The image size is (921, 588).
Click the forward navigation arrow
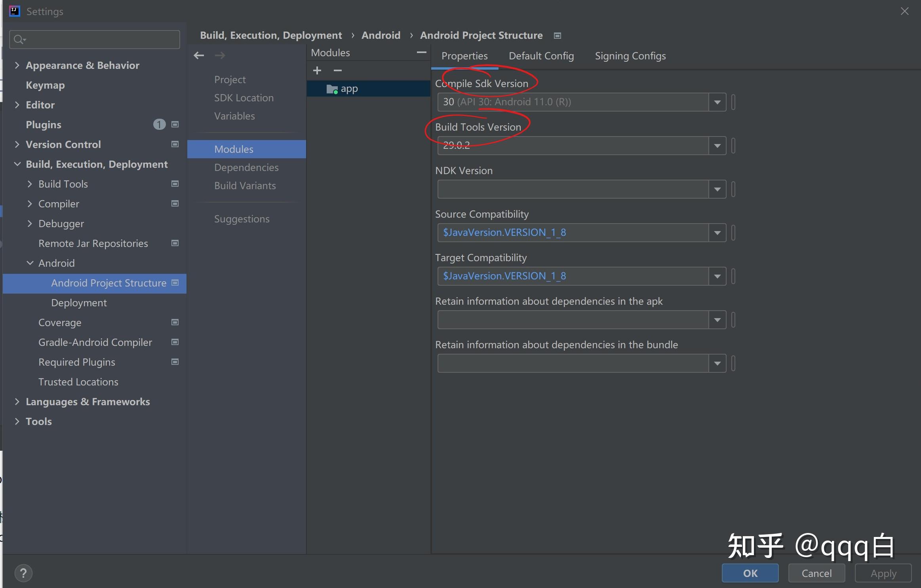[x=220, y=55]
